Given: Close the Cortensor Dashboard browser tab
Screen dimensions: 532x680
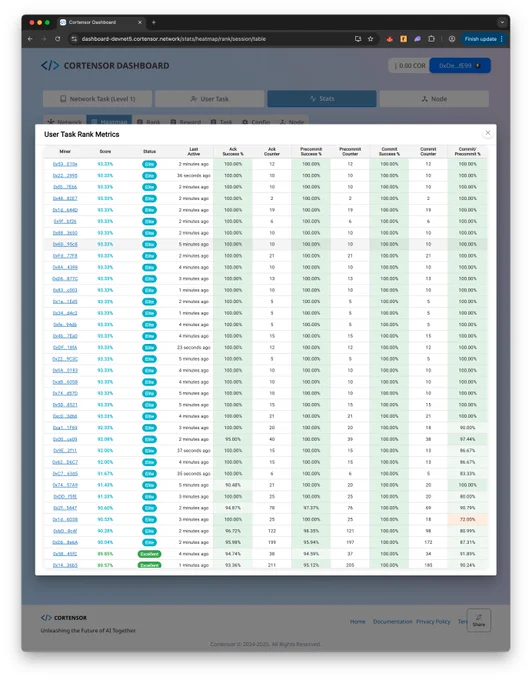Looking at the screenshot, I should (140, 22).
